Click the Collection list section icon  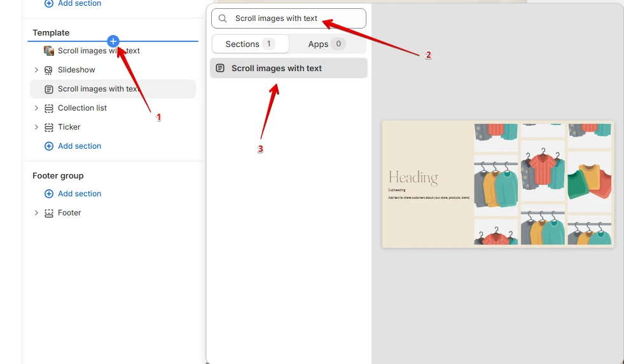click(x=48, y=108)
